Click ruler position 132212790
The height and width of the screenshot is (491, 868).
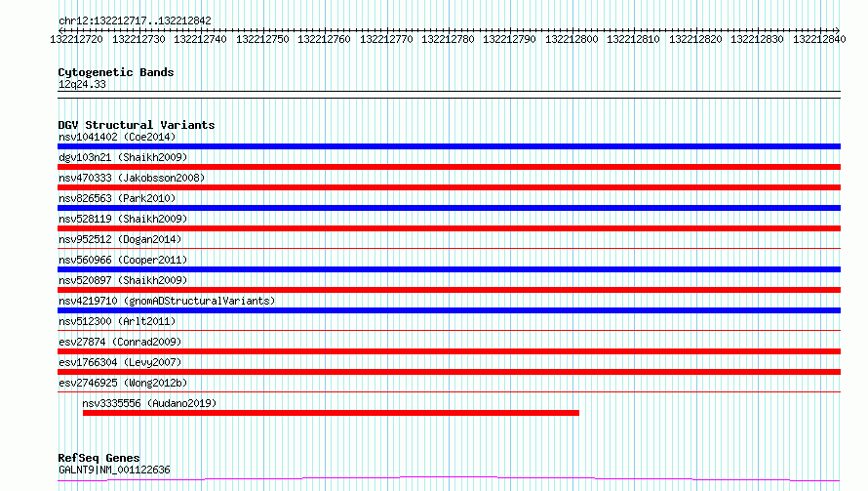[509, 39]
